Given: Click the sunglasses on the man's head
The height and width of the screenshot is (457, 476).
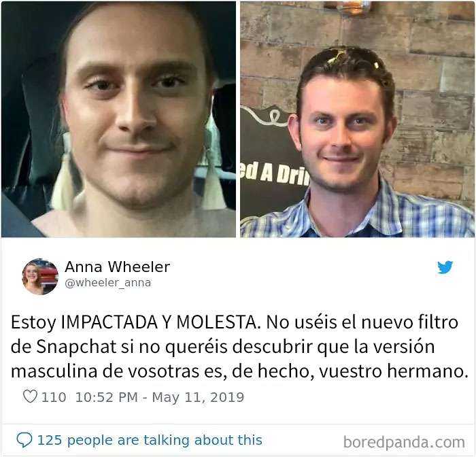Looking at the screenshot, I should pos(352,57).
